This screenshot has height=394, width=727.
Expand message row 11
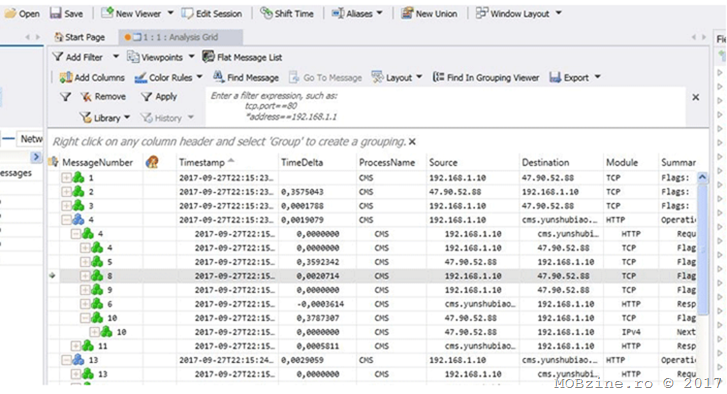coord(76,346)
